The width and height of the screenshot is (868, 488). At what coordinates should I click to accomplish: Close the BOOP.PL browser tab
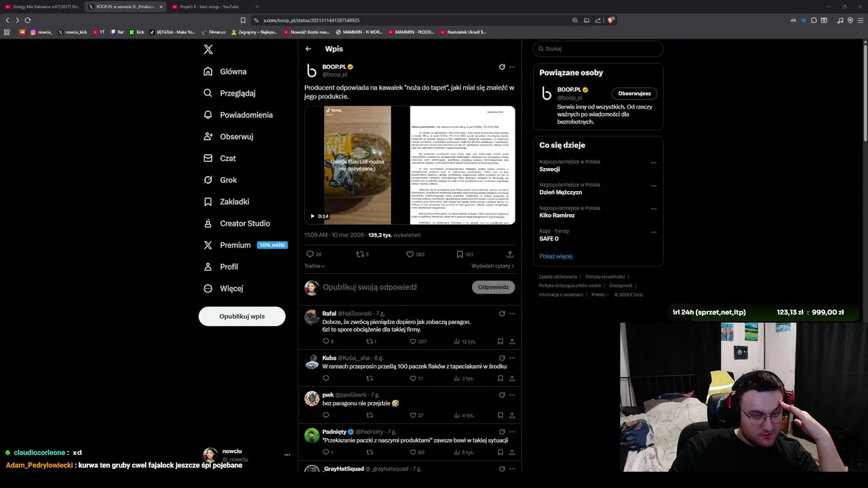[161, 7]
